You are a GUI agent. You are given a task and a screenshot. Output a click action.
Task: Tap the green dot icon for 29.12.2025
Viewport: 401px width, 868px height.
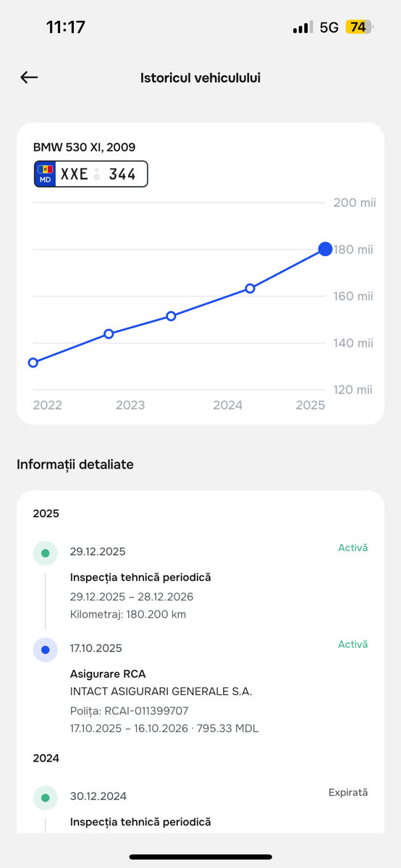(46, 553)
